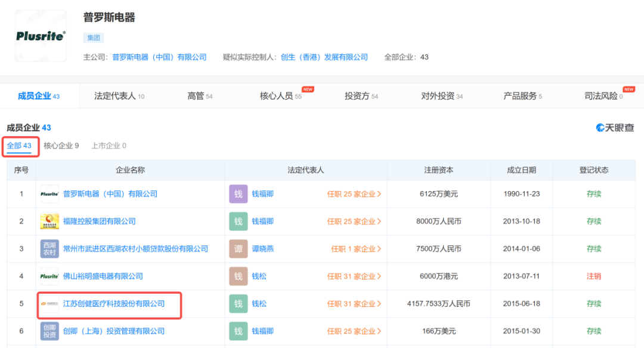This screenshot has height=348, width=644.
Task: Click the 江苏创健医疗科技 company logo icon
Action: coord(49,304)
